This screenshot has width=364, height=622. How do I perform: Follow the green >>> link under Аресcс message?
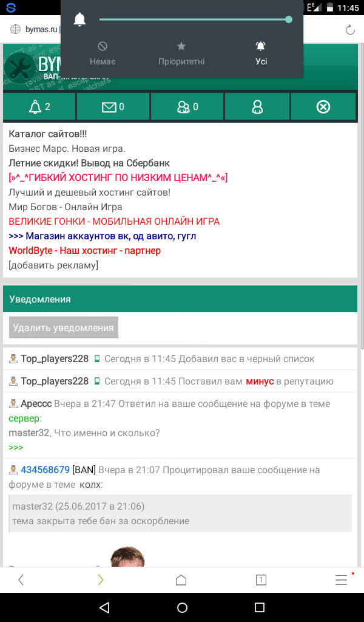16,448
